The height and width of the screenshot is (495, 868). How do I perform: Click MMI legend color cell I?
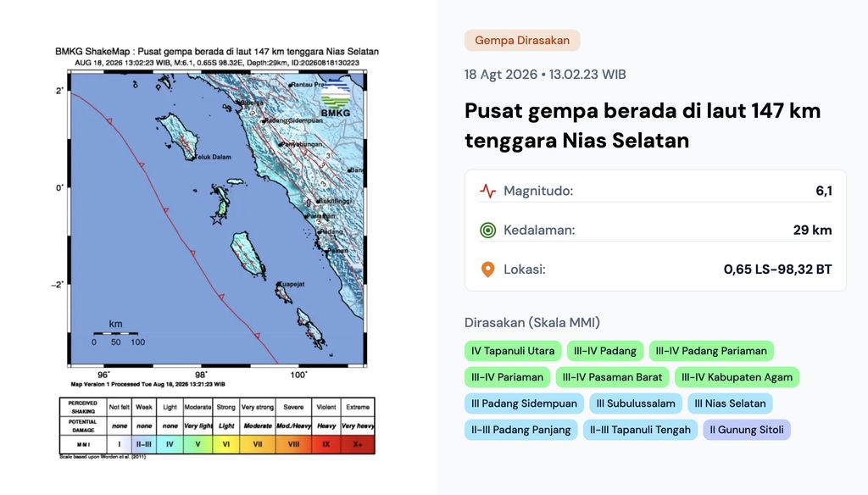(x=119, y=444)
